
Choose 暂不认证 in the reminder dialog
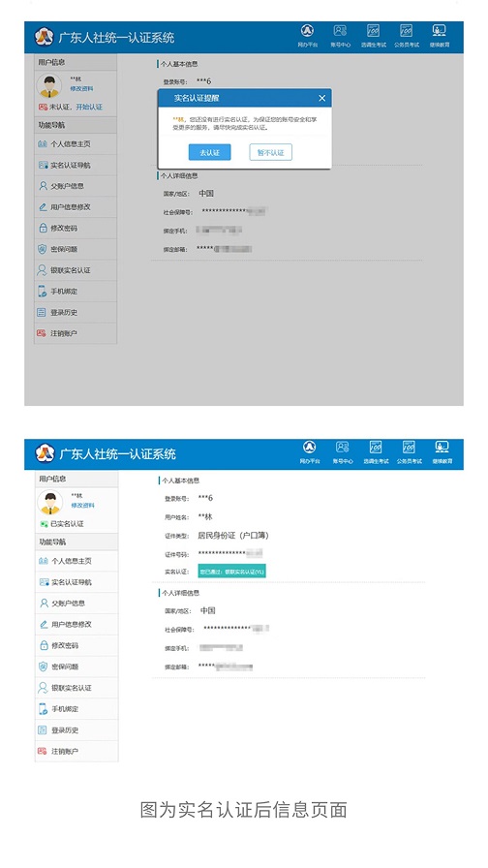270,152
